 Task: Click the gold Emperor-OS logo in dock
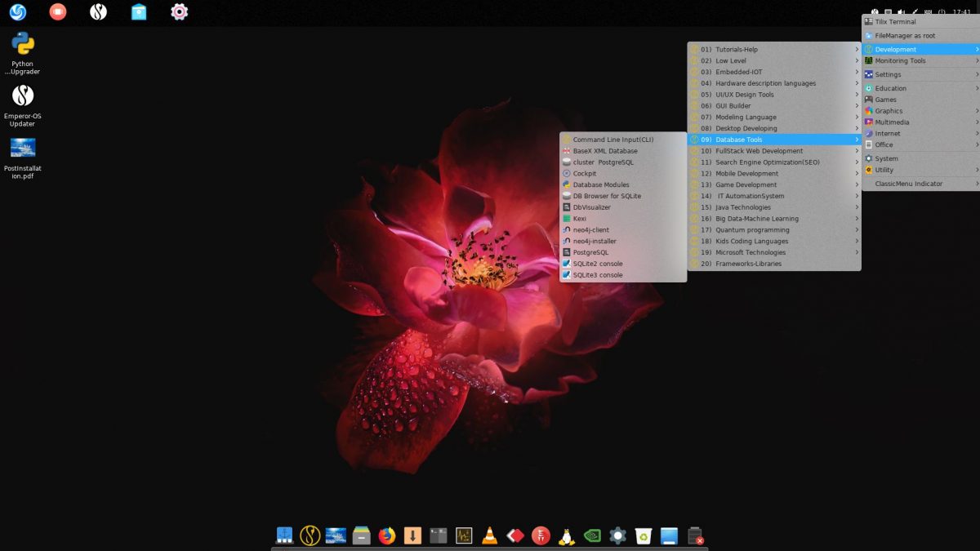[310, 535]
